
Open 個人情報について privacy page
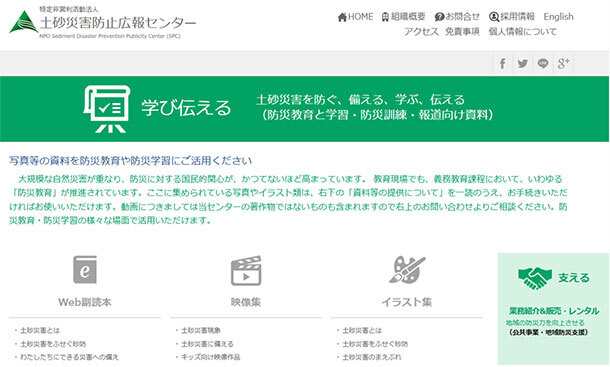click(x=522, y=32)
